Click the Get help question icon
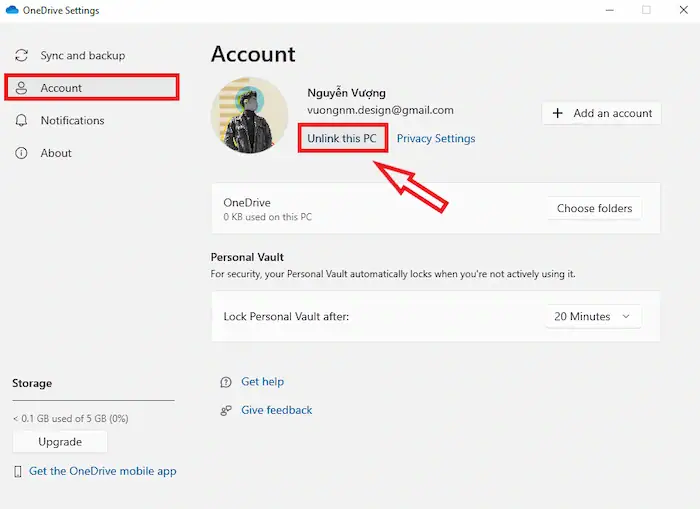The height and width of the screenshot is (509, 700). point(226,382)
